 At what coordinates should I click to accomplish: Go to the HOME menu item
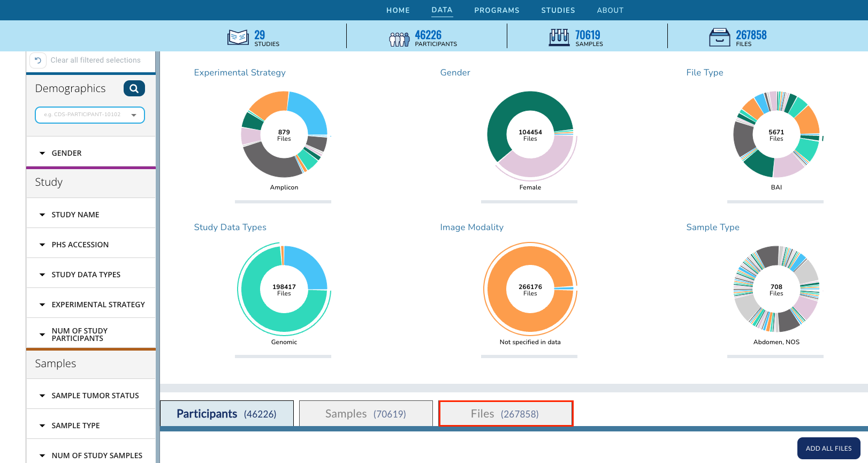coord(398,10)
